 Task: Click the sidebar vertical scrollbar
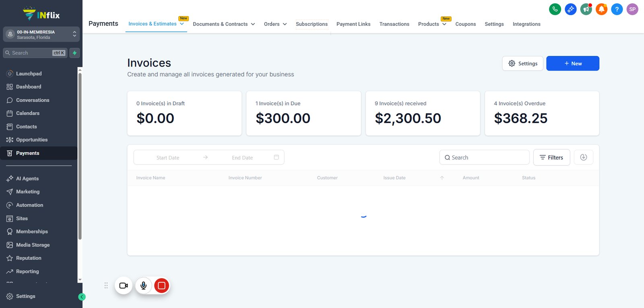click(80, 156)
